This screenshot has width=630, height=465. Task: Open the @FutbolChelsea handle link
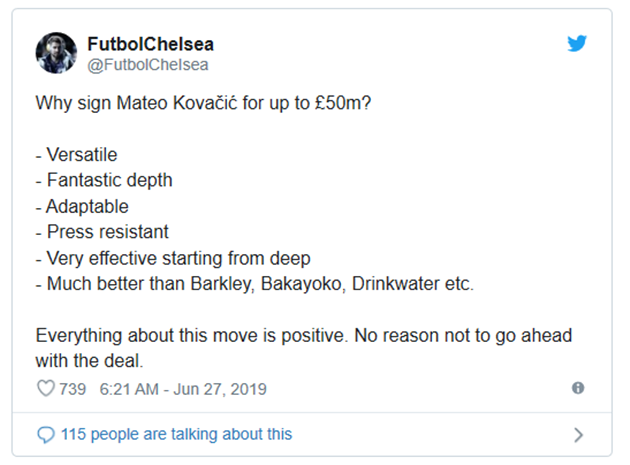pyautogui.click(x=143, y=65)
